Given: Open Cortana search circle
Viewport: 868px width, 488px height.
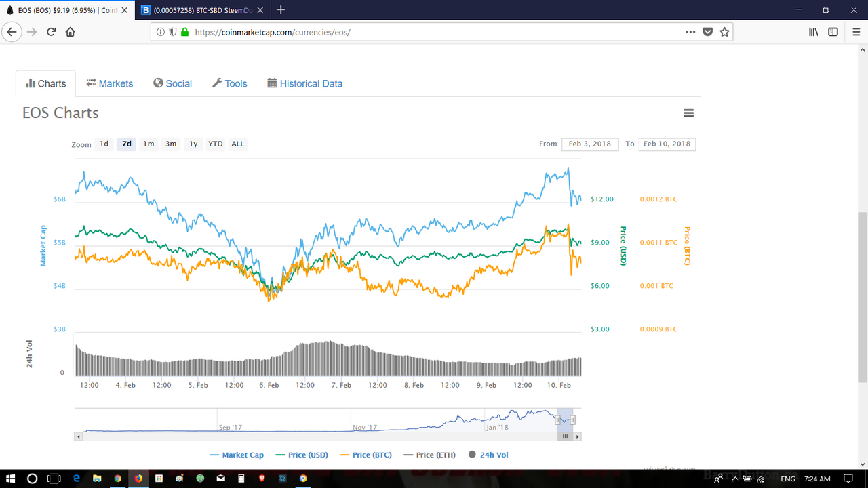Looking at the screenshot, I should pos(32,479).
